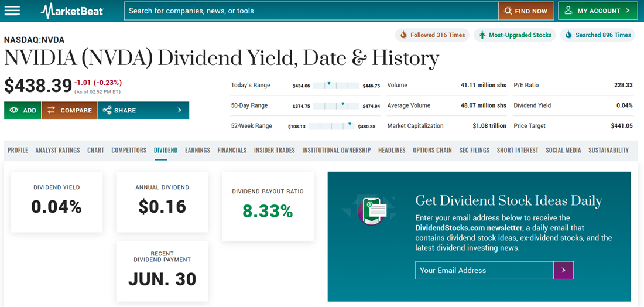Viewport: 644px width, 307px height.
Task: Open Followed 316 Times link
Action: pos(432,35)
